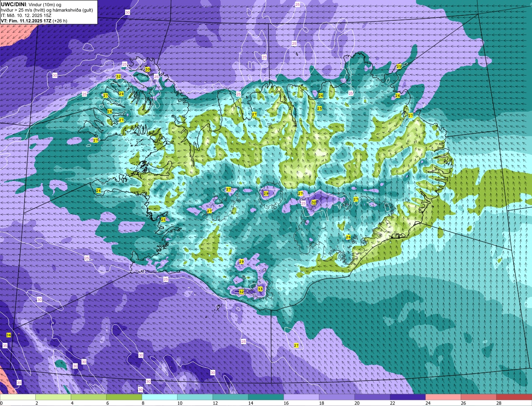Select legend swatch between 24 and 26
The width and height of the screenshot is (532, 406).
pyautogui.click(x=443, y=397)
